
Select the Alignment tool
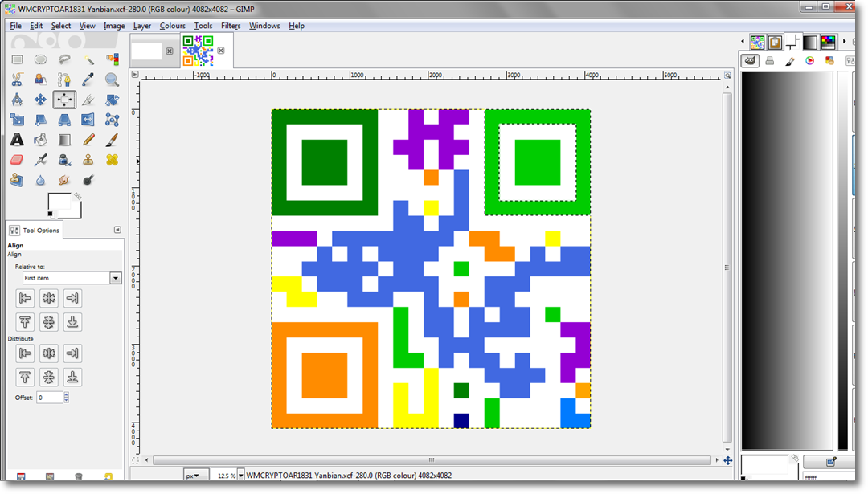[64, 100]
